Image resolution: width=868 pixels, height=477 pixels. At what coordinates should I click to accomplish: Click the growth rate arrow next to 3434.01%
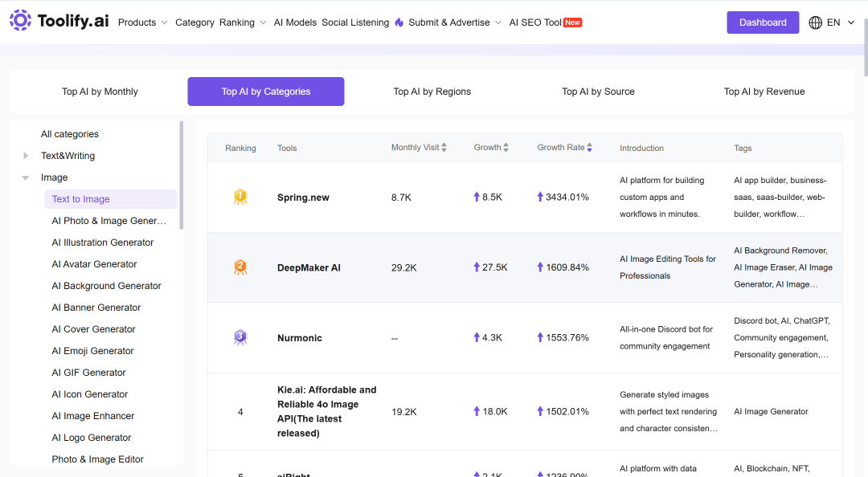click(x=540, y=197)
